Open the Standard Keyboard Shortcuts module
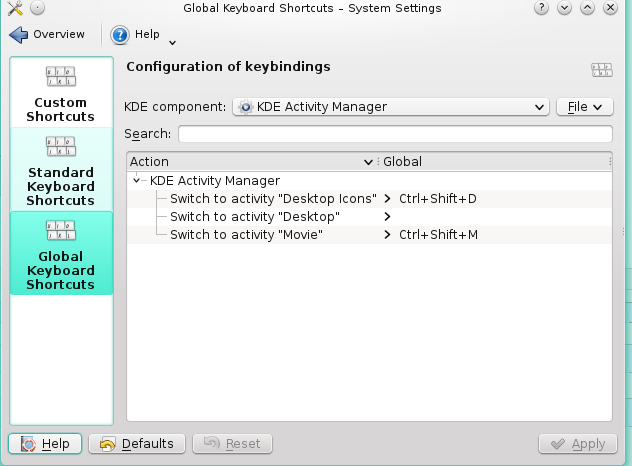Image resolution: width=632 pixels, height=466 pixels. [61, 169]
